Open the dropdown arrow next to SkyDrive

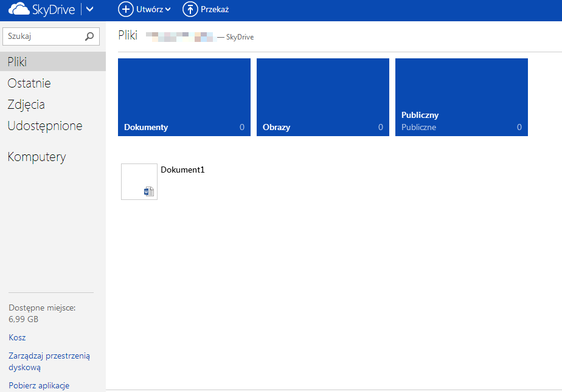[90, 9]
